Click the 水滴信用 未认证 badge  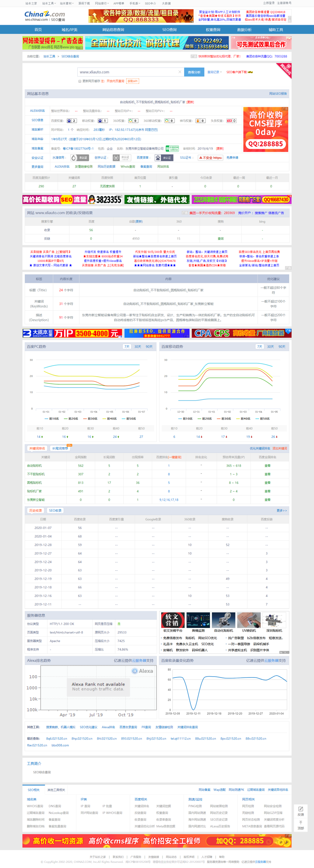click(x=80, y=158)
